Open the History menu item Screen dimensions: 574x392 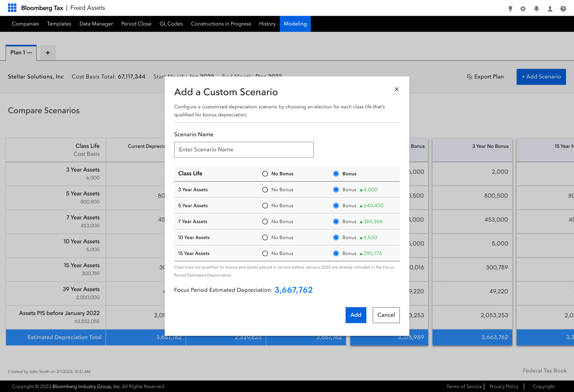(x=267, y=24)
